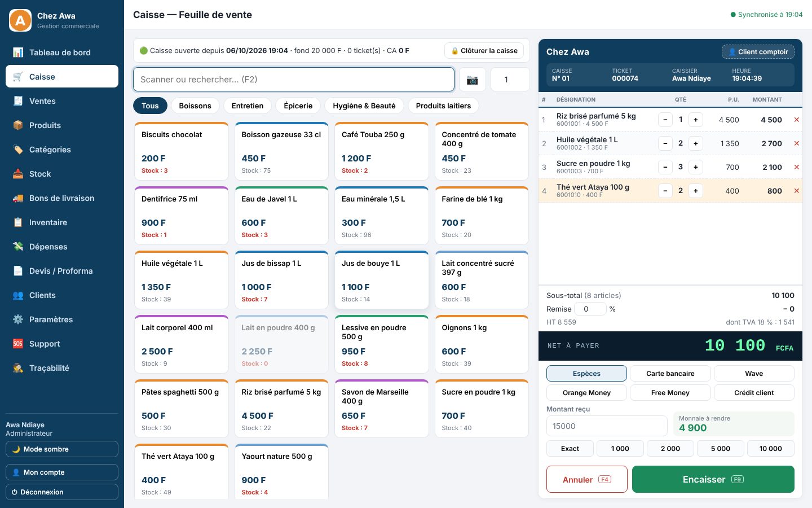This screenshot has width=812, height=508.
Task: Open Stock page in sidebar
Action: (x=62, y=174)
